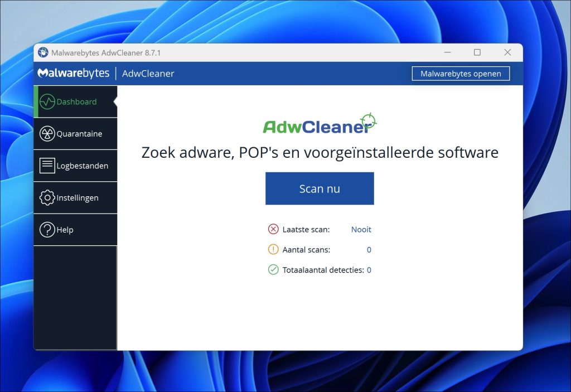Screen dimensions: 571x392
Task: Click the orange warning icon beside Aantal scans
Action: (273, 249)
